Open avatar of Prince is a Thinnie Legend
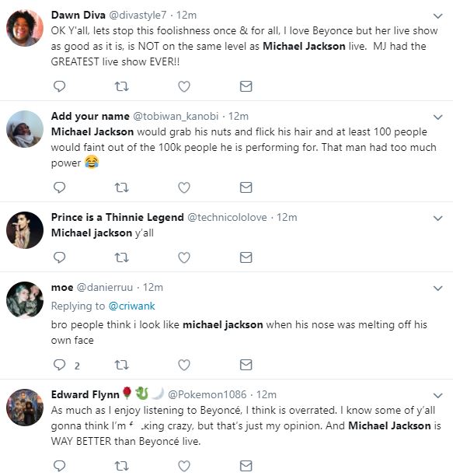This screenshot has width=453, height=476. (x=25, y=230)
